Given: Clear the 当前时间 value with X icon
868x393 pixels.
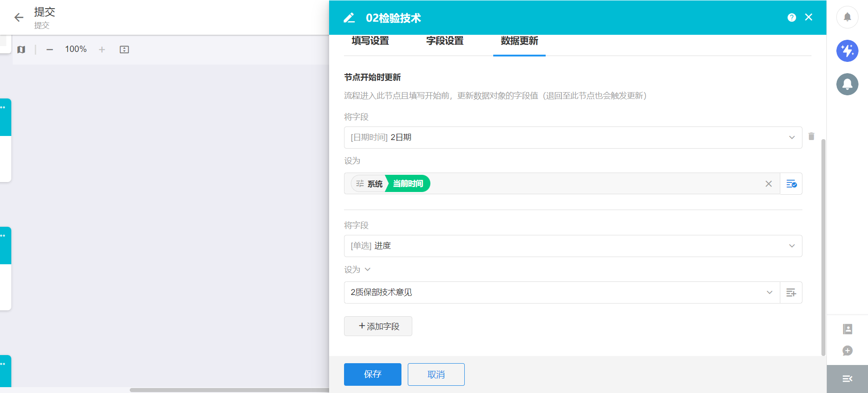Looking at the screenshot, I should tap(768, 184).
